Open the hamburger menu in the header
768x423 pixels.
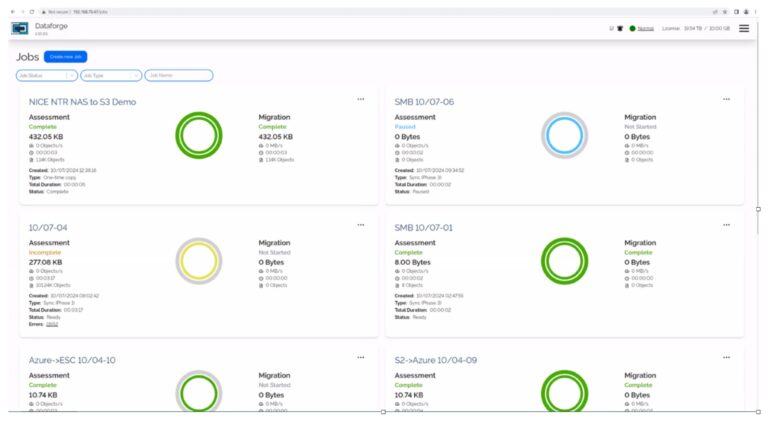coord(743,28)
